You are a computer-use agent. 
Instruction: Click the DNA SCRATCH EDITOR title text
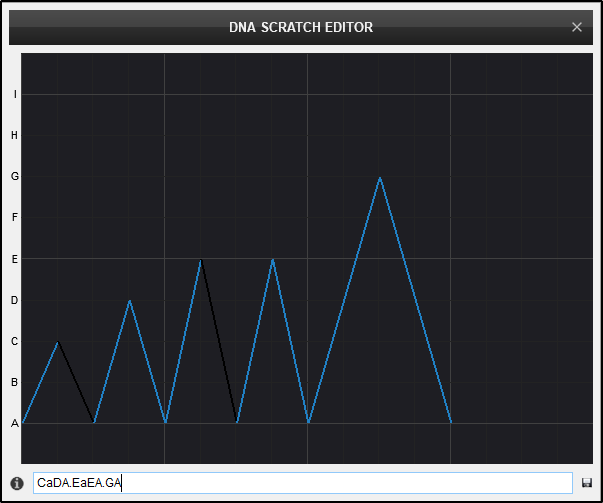coord(301,27)
